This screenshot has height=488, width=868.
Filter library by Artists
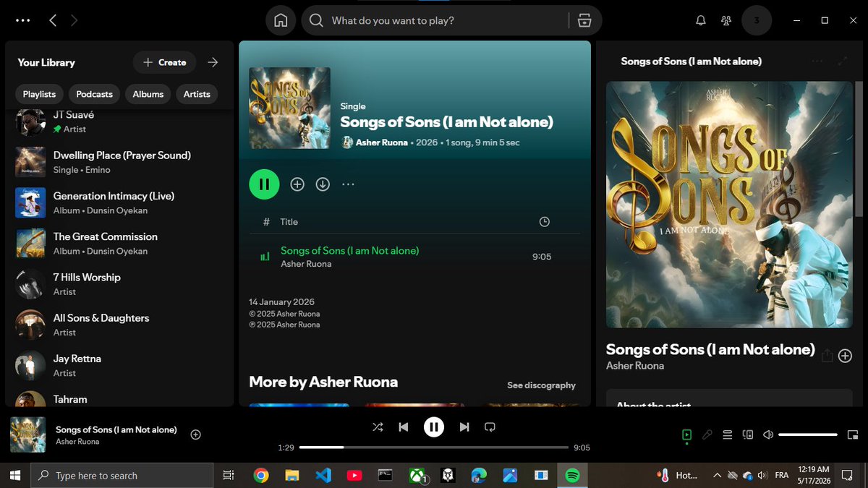pyautogui.click(x=197, y=94)
